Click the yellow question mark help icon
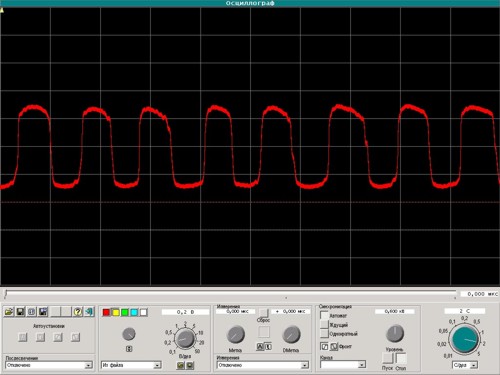 pos(78,312)
